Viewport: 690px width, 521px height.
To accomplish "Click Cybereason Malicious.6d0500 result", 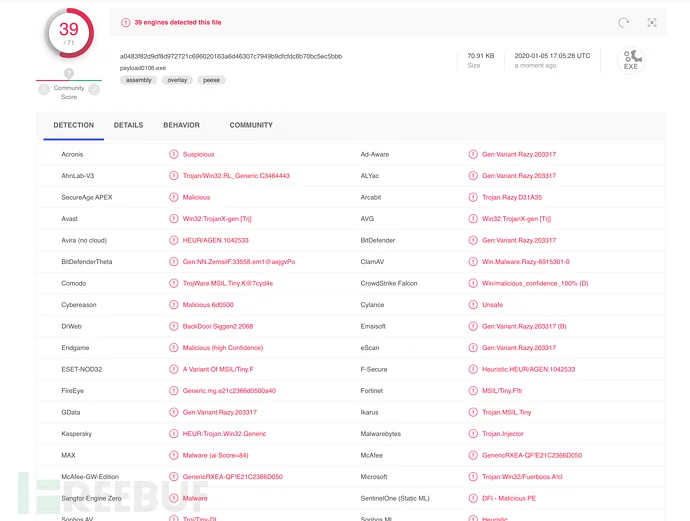I will click(x=208, y=305).
